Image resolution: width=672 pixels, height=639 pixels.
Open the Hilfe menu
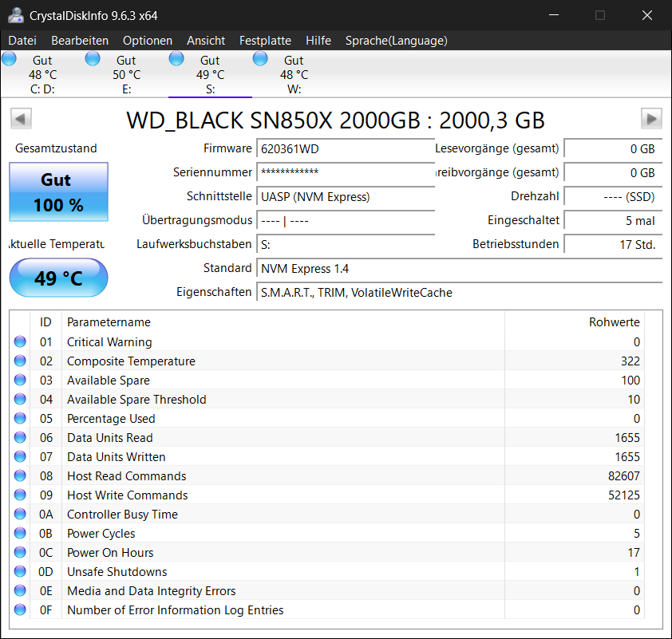coord(318,41)
